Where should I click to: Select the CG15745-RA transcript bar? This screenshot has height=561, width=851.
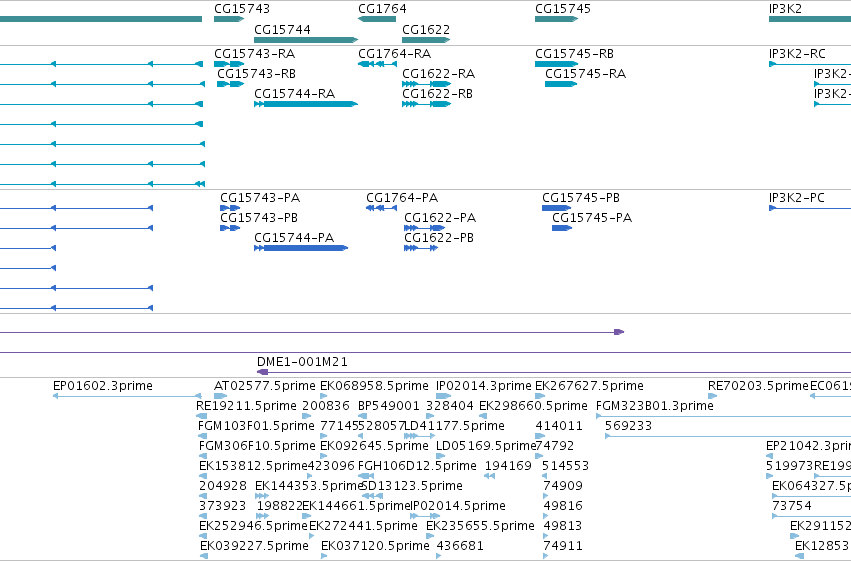pyautogui.click(x=561, y=84)
